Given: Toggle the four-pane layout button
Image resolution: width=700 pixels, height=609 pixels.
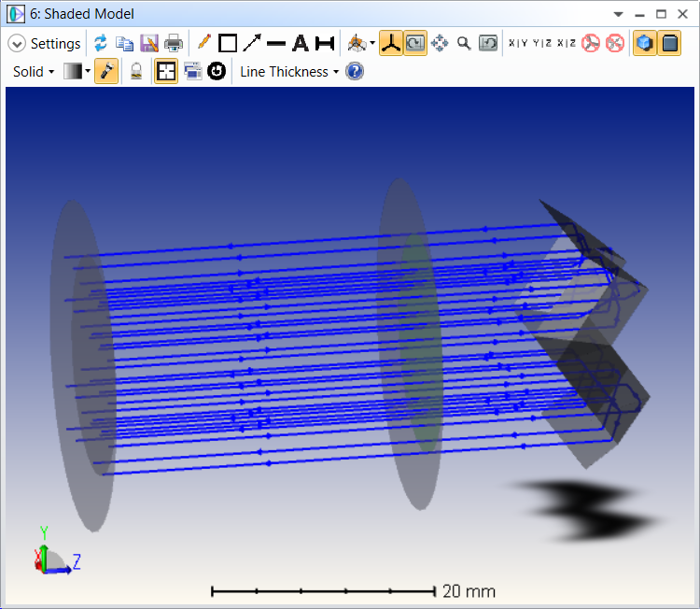Looking at the screenshot, I should point(166,71).
